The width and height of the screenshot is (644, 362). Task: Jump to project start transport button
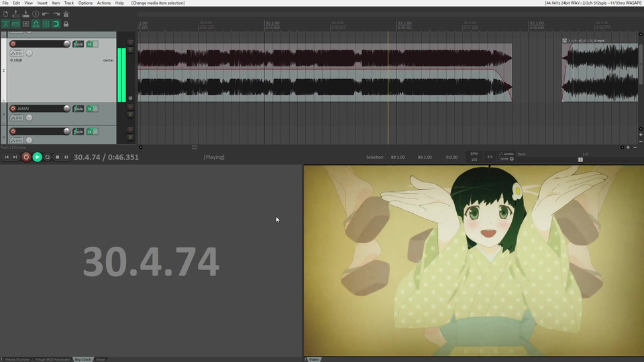7,157
